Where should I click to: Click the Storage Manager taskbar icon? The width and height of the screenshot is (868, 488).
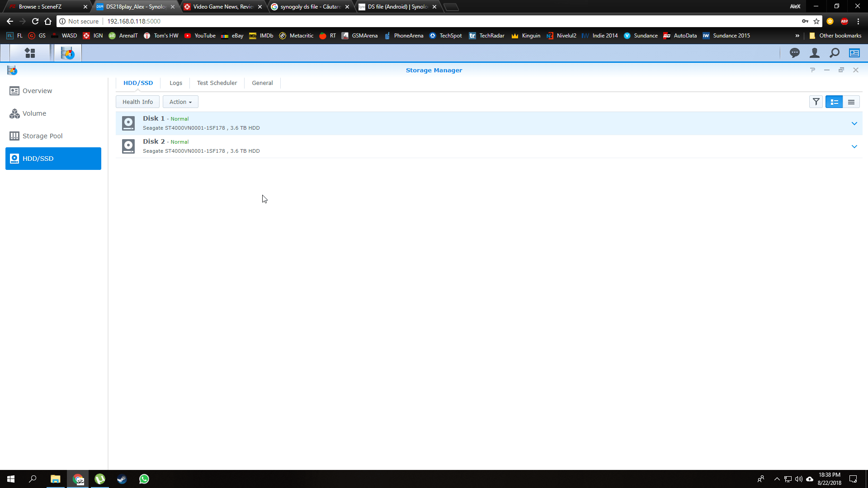point(68,53)
